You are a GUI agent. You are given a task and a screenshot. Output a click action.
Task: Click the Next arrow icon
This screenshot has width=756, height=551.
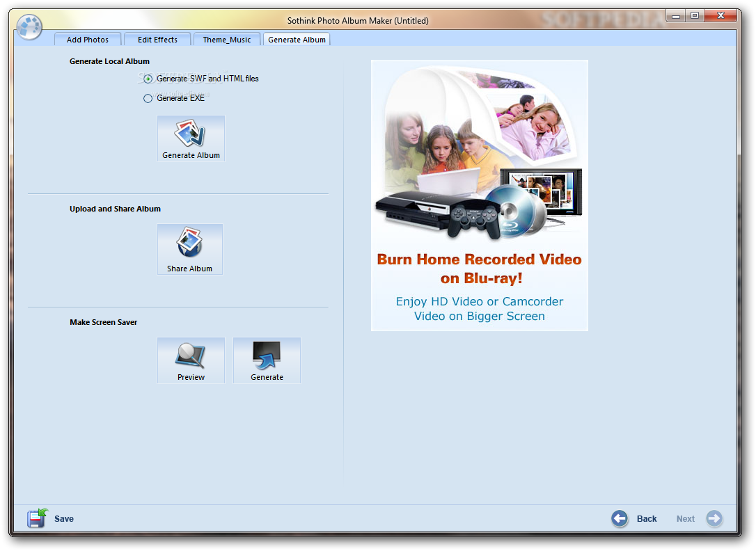point(714,519)
